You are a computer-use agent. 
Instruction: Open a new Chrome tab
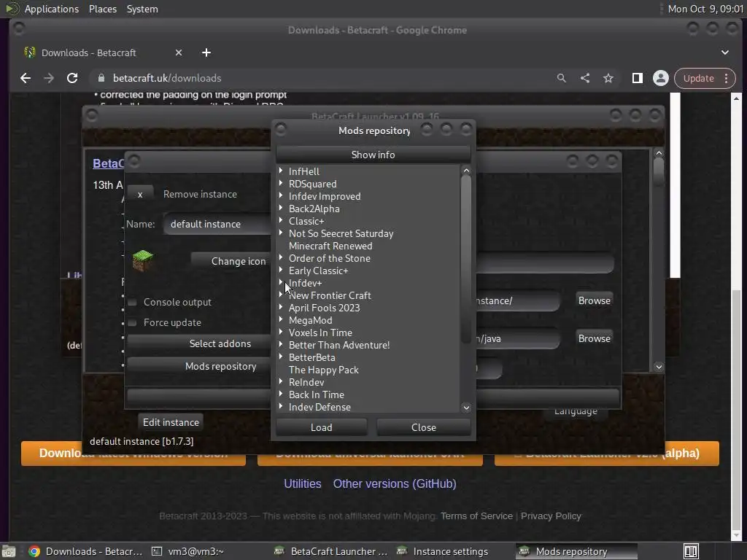(x=206, y=52)
